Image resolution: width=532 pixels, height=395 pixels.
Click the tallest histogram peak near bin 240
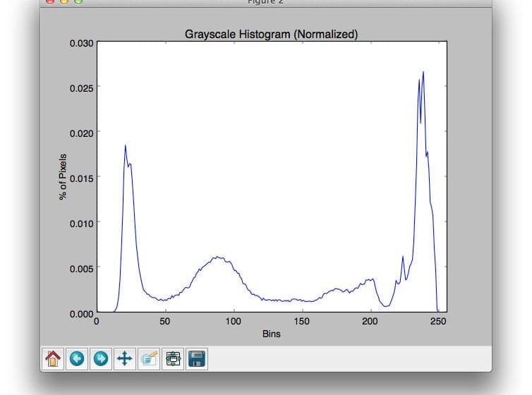[x=423, y=72]
